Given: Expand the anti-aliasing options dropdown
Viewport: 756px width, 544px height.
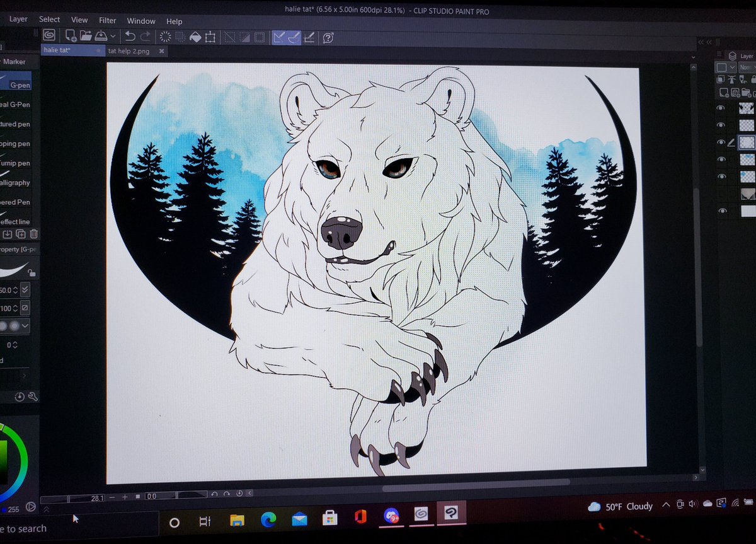Looking at the screenshot, I should (25, 326).
